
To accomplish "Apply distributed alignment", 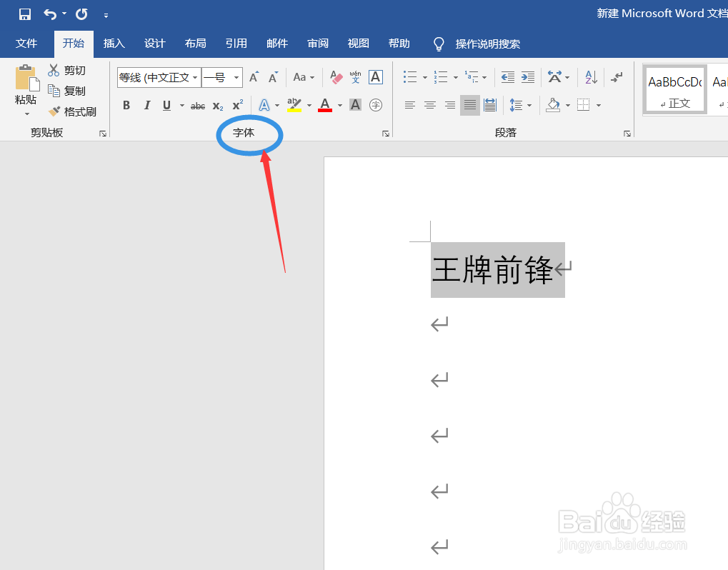I will click(490, 106).
